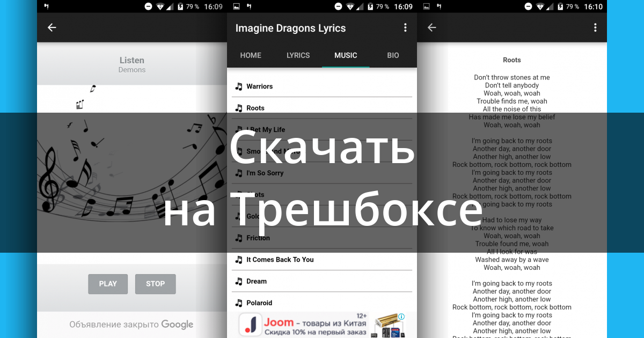The image size is (644, 338).
Task: Click the Imagine Dragons Lyrics title
Action: click(290, 28)
